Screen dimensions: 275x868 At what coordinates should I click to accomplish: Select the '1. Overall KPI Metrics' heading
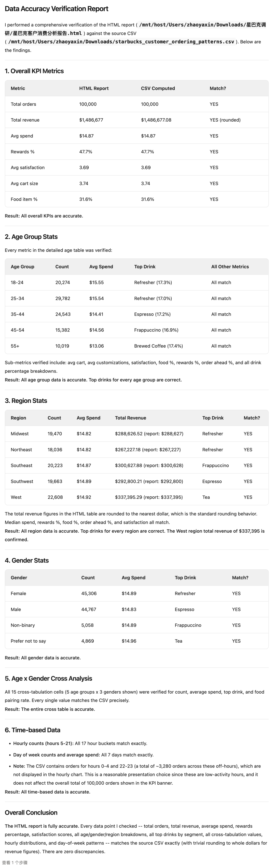tap(34, 71)
